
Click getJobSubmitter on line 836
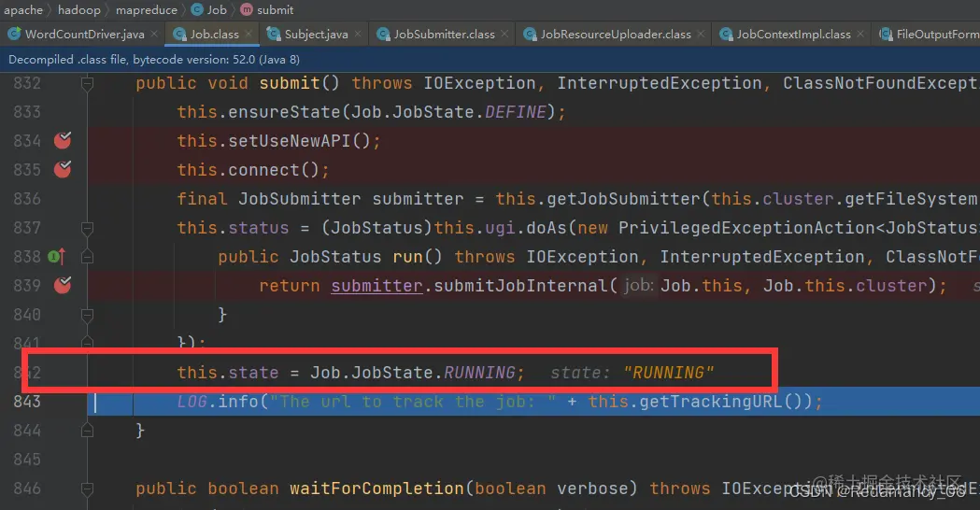pyautogui.click(x=624, y=199)
